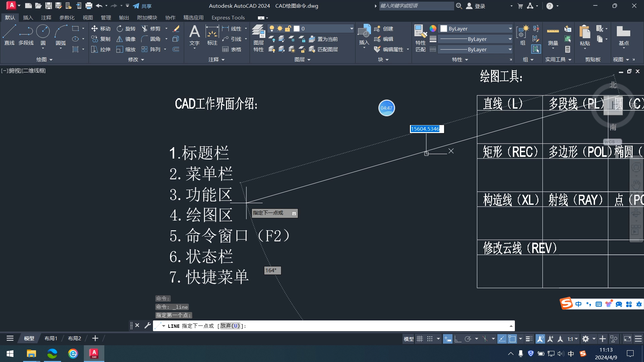
Task: Toggle grid display in the status bar
Action: (x=420, y=339)
